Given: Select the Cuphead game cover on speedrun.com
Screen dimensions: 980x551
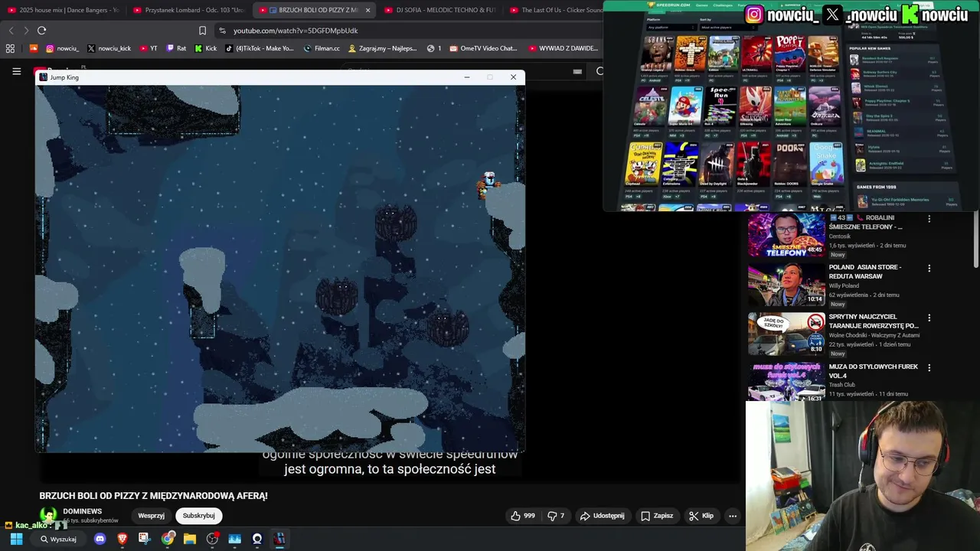Looking at the screenshot, I should pyautogui.click(x=643, y=163).
